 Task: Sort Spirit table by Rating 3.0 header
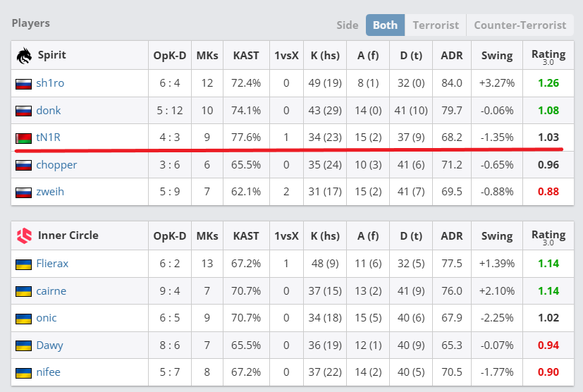point(548,55)
